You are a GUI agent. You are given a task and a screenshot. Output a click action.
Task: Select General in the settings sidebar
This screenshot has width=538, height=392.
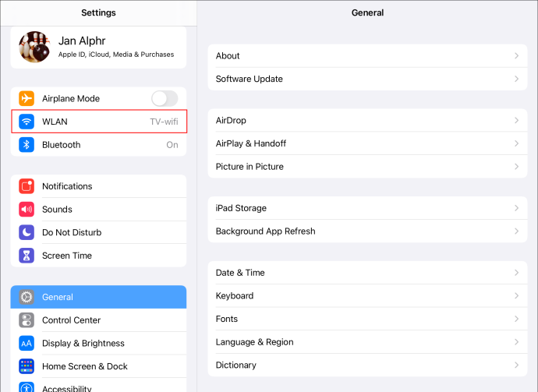pyautogui.click(x=98, y=297)
